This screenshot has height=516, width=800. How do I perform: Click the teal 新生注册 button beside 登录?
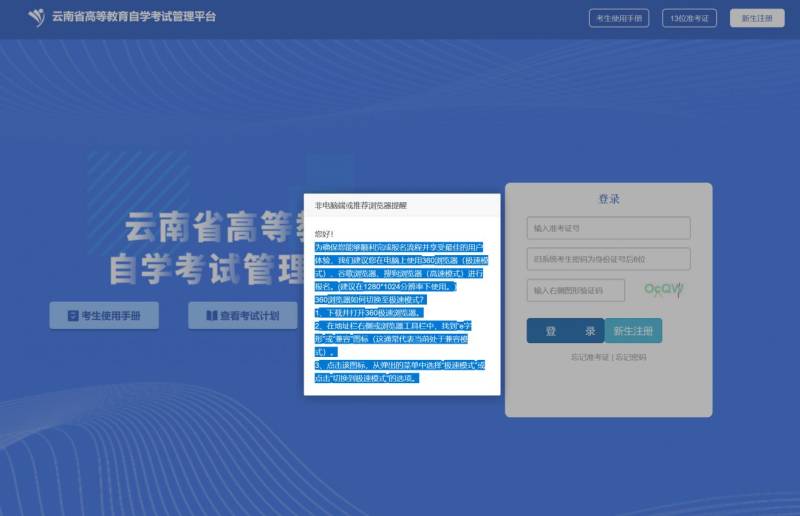click(x=632, y=331)
